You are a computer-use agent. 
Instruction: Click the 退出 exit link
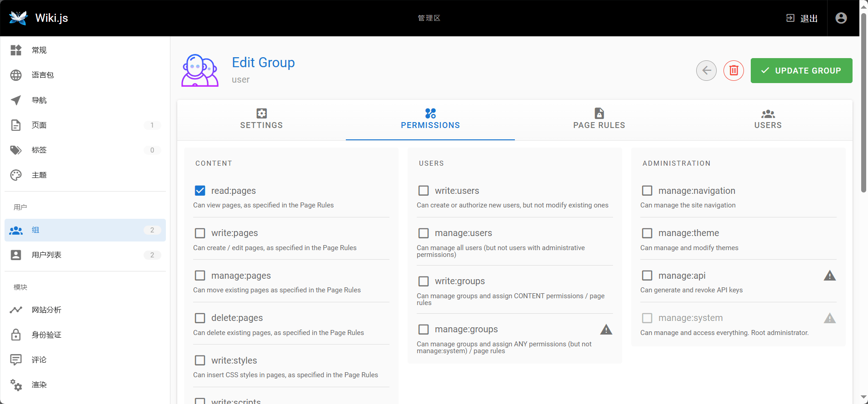(802, 18)
